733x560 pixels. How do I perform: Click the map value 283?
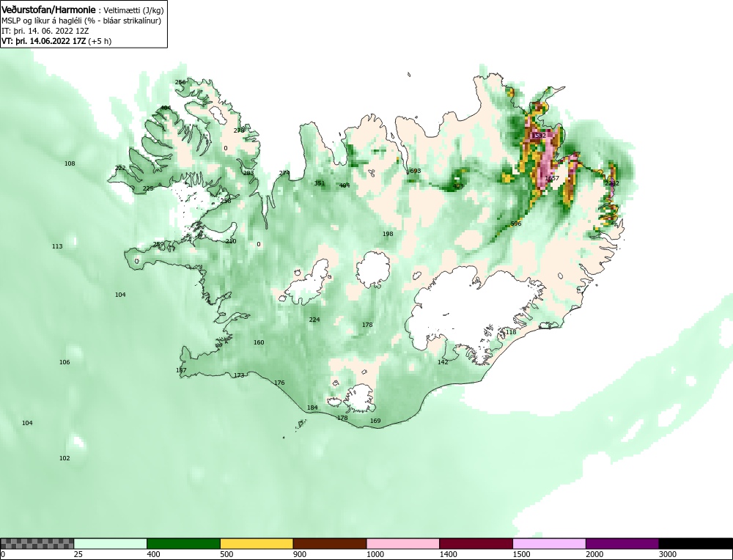click(248, 173)
